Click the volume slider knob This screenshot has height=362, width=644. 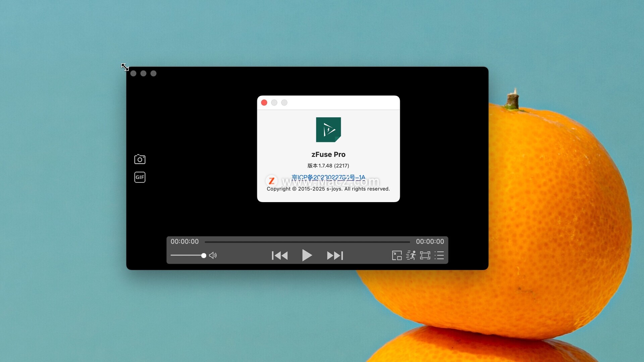204,255
